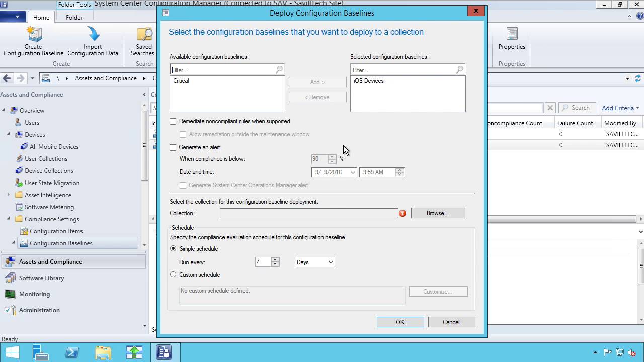Select the Critical available baseline
The width and height of the screenshot is (644, 362).
click(x=181, y=81)
